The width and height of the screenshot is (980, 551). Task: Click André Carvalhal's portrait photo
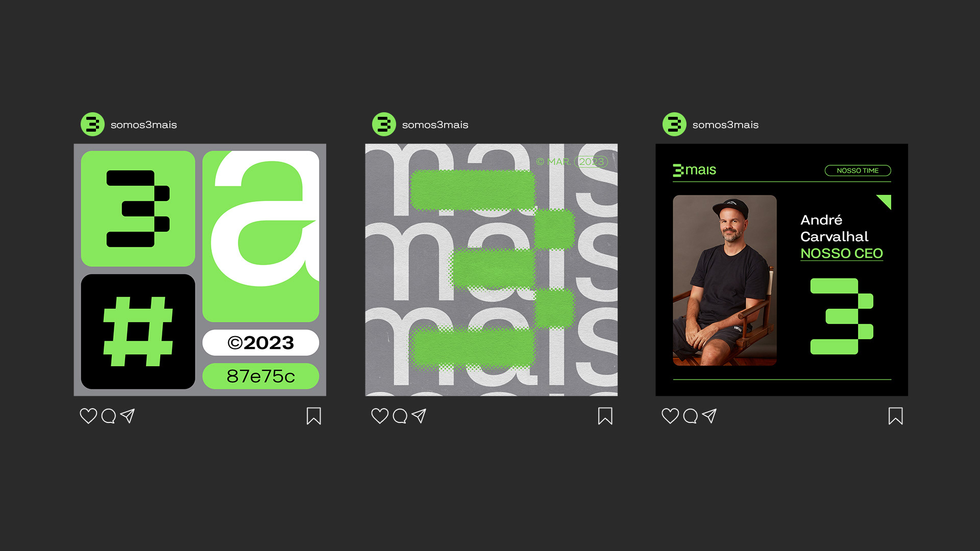coord(725,280)
